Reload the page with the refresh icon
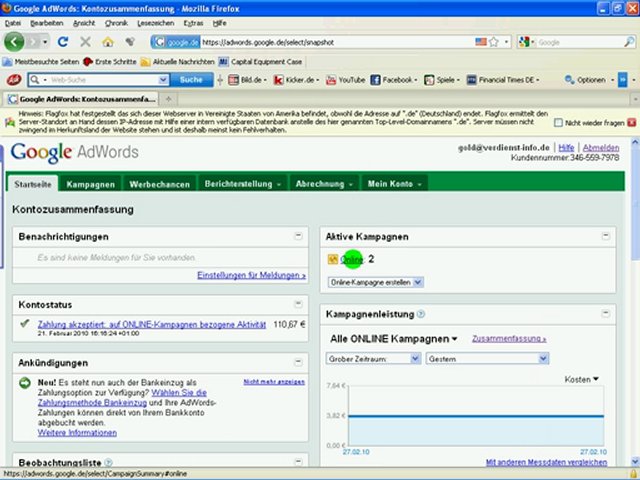 [63, 42]
